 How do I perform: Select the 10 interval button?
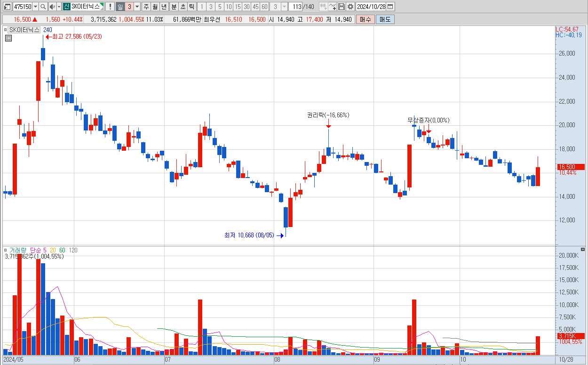[229, 7]
